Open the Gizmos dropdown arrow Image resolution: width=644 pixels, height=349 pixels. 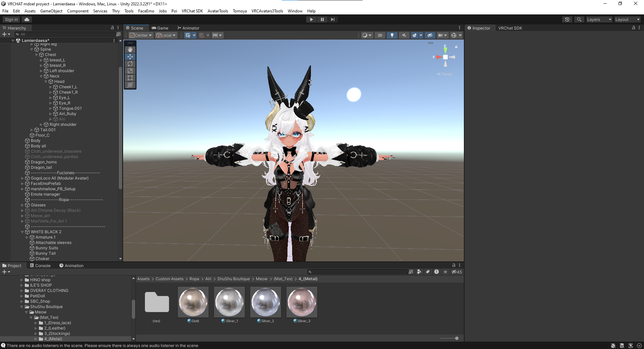tap(460, 35)
